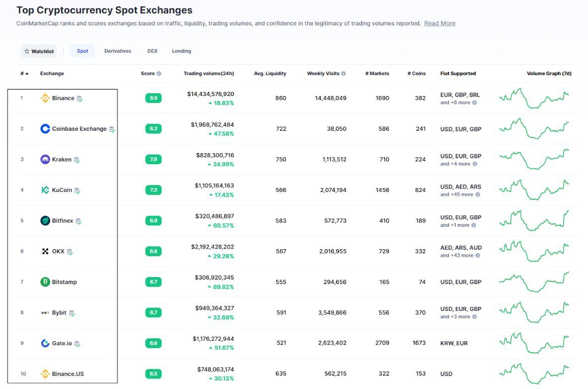Open Binance 7-day volume graph
The height and width of the screenshot is (389, 588).
point(534,98)
